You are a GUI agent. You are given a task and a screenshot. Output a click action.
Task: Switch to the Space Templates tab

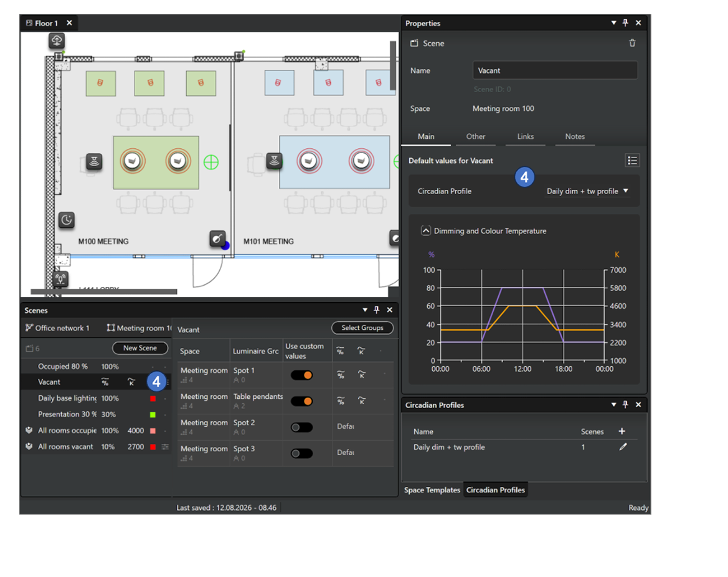click(432, 490)
